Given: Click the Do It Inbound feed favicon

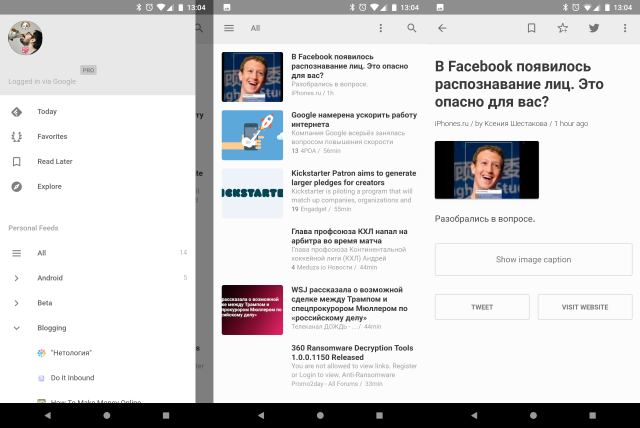Looking at the screenshot, I should (41, 378).
